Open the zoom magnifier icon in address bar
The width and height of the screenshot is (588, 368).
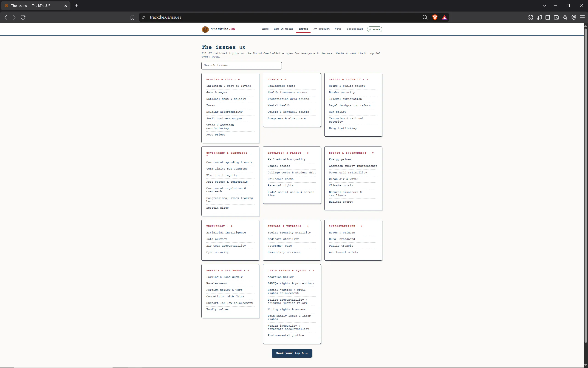(425, 17)
